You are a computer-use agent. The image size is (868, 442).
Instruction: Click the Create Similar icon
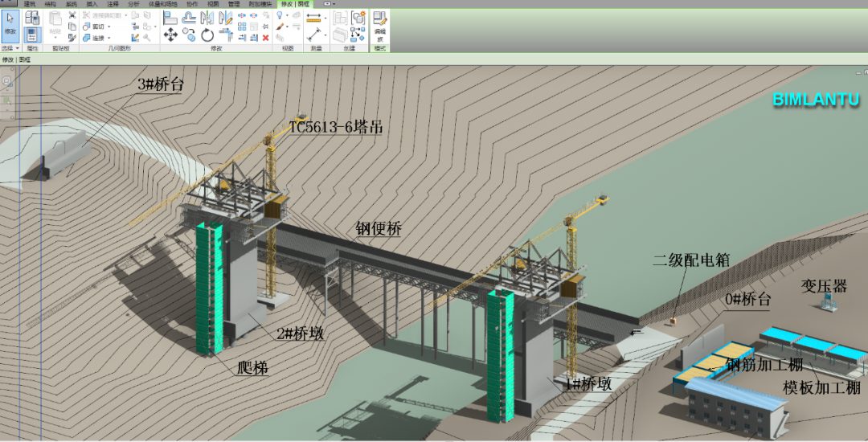pos(357,35)
